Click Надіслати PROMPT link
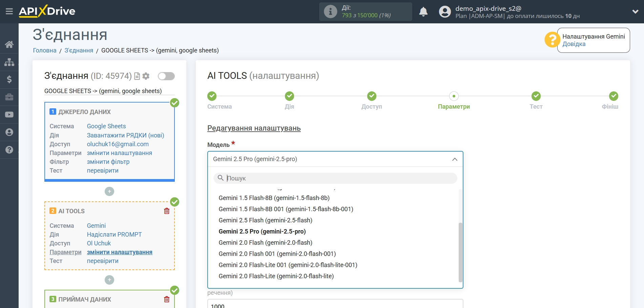 pos(114,235)
